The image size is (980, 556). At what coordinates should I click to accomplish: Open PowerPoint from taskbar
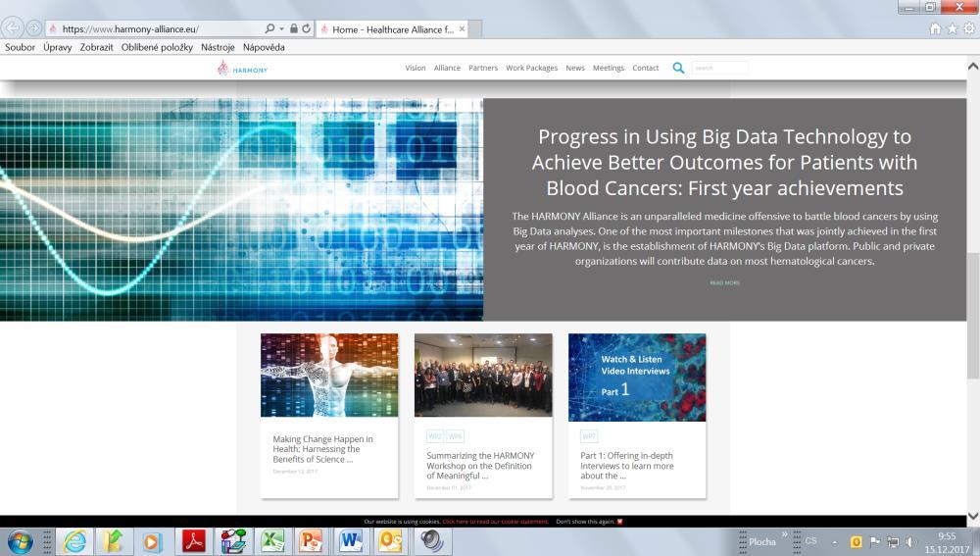[x=312, y=541]
